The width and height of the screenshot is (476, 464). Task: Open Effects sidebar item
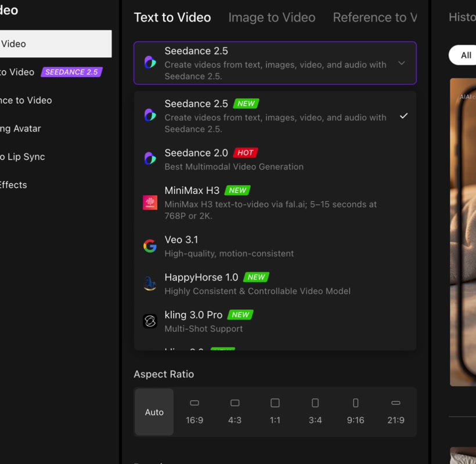coord(56,184)
